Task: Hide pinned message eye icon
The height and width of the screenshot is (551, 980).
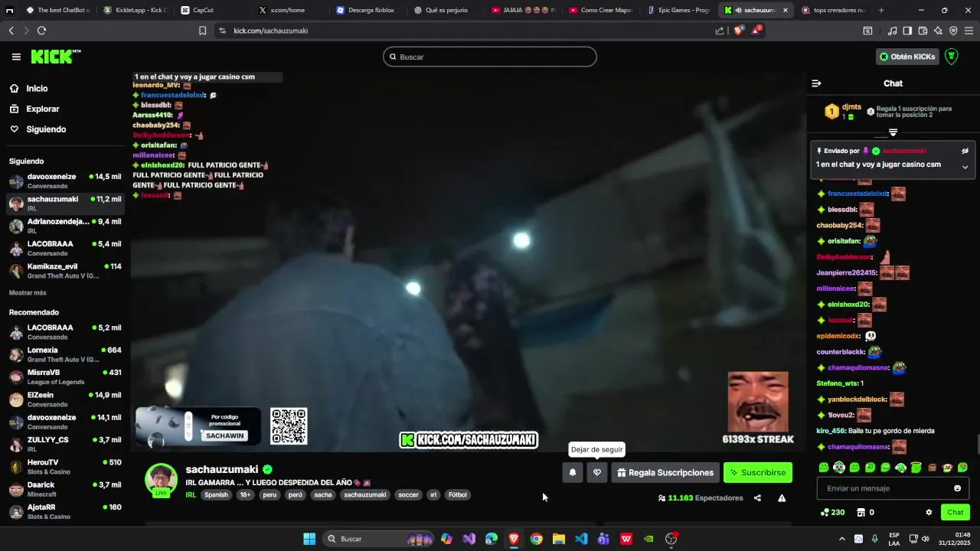Action: pyautogui.click(x=965, y=151)
